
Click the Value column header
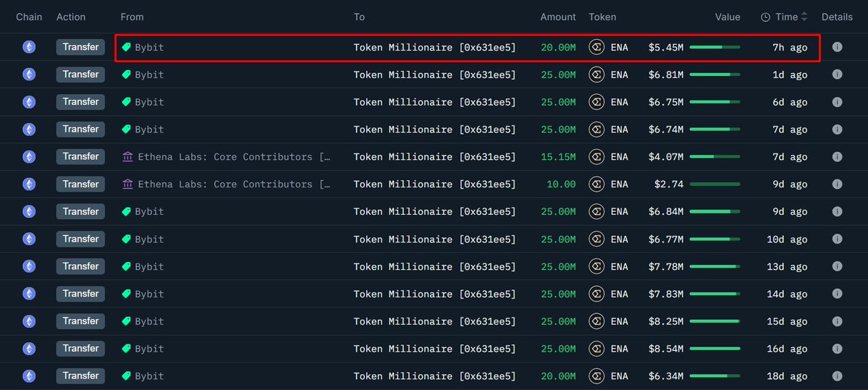point(728,17)
